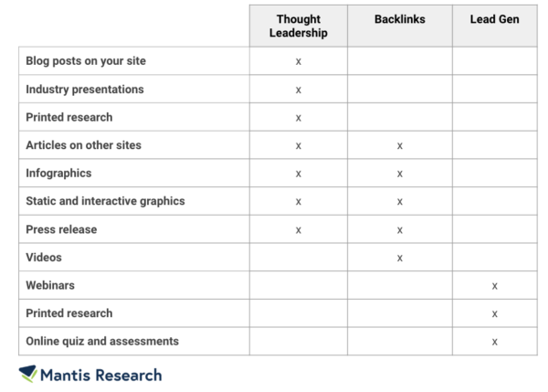Click the Lead Gen x mark for Webinars
This screenshot has height=392, width=548.
494,286
